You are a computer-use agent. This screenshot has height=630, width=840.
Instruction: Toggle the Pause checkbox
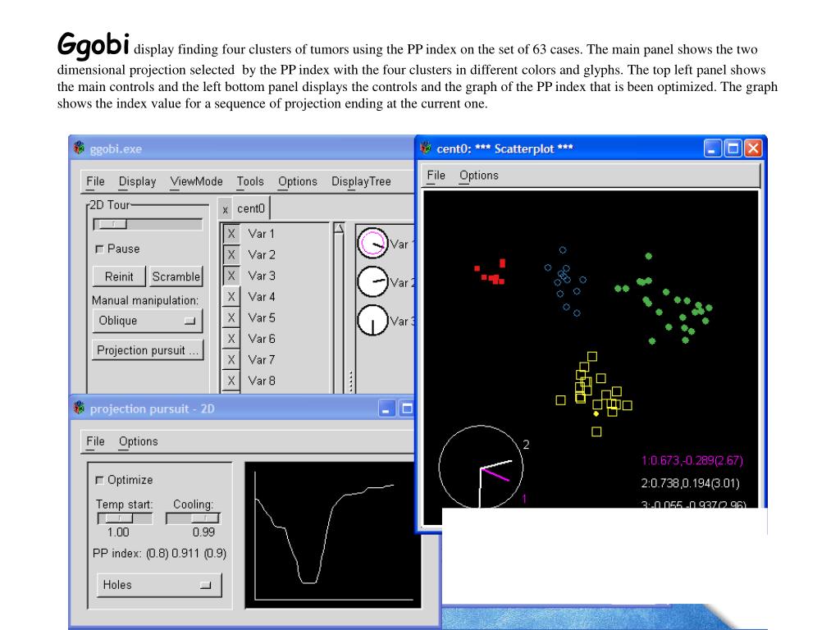tap(99, 249)
